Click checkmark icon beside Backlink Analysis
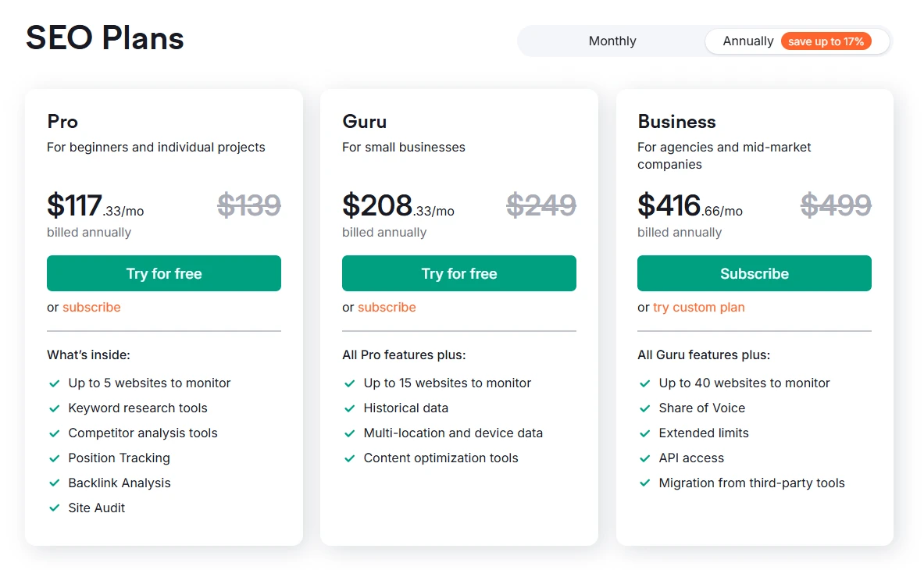924x570 pixels. tap(55, 483)
